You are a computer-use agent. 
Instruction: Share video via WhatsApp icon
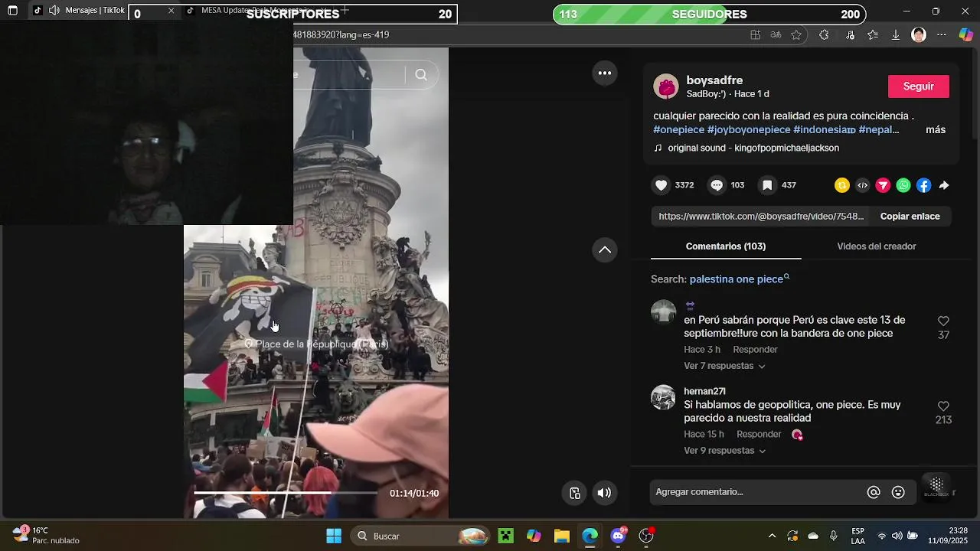click(903, 185)
